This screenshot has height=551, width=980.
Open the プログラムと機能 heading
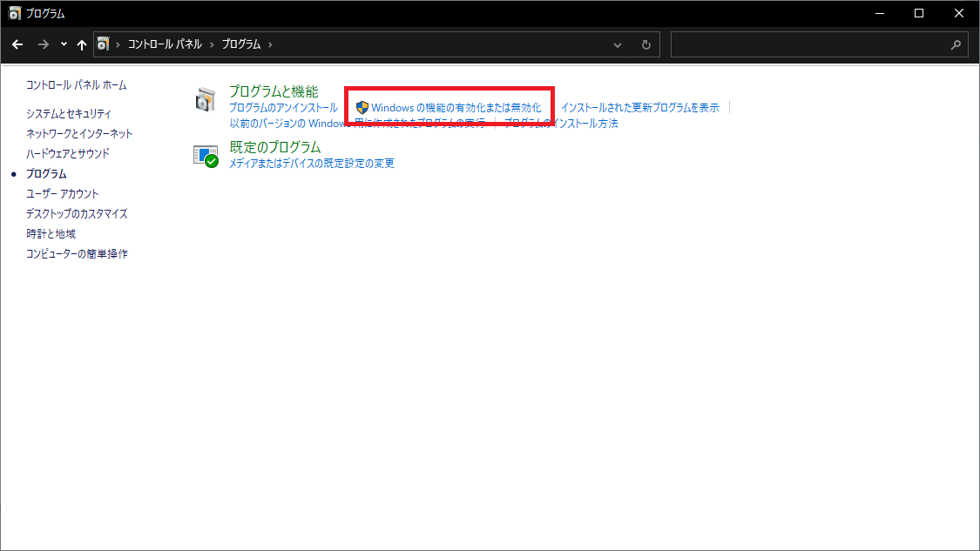tap(274, 91)
